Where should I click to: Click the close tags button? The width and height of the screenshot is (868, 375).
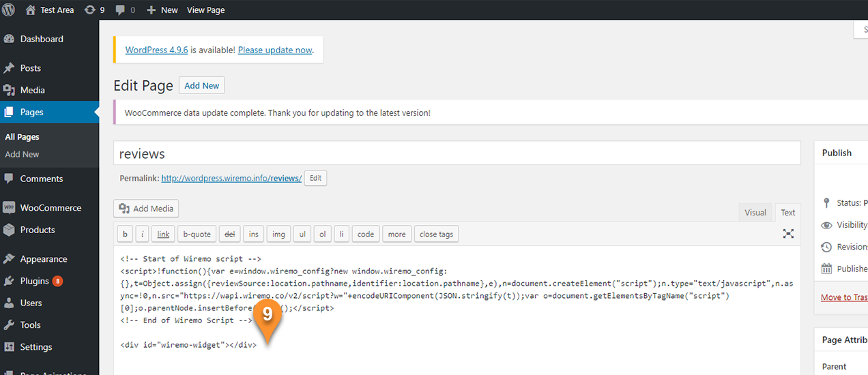tap(437, 234)
